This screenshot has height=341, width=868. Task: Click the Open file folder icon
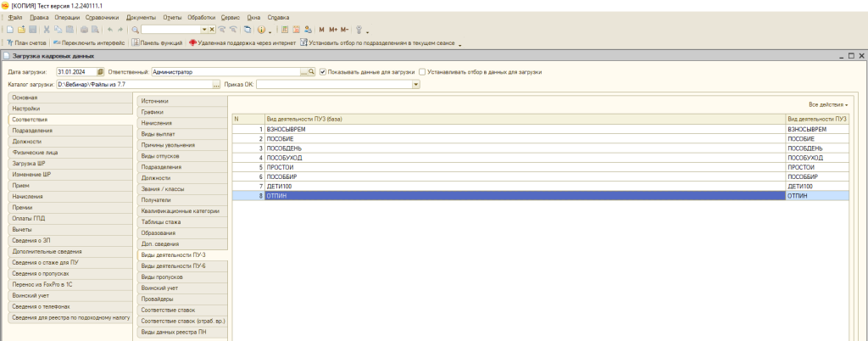click(x=19, y=29)
